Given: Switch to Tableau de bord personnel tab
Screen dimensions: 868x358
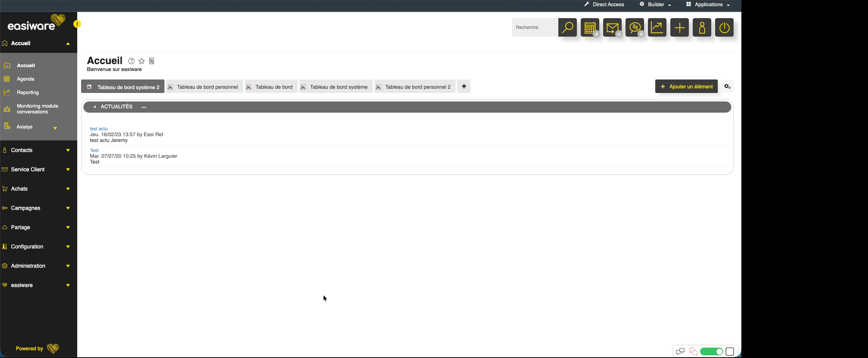Looking at the screenshot, I should point(205,87).
